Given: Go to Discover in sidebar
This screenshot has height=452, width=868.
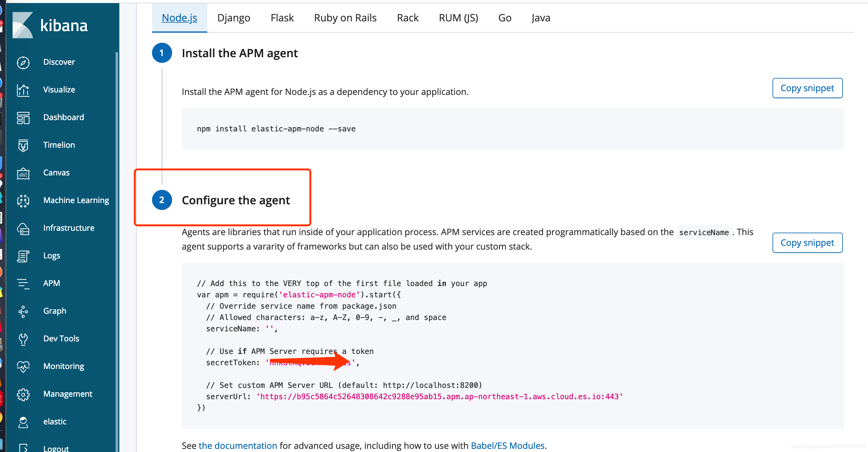Looking at the screenshot, I should point(59,62).
